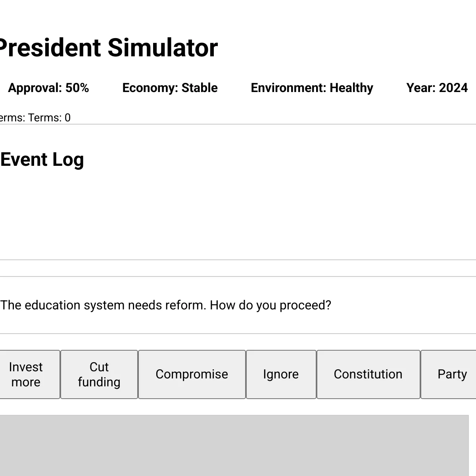Click the empty Event Log area

pos(238,216)
